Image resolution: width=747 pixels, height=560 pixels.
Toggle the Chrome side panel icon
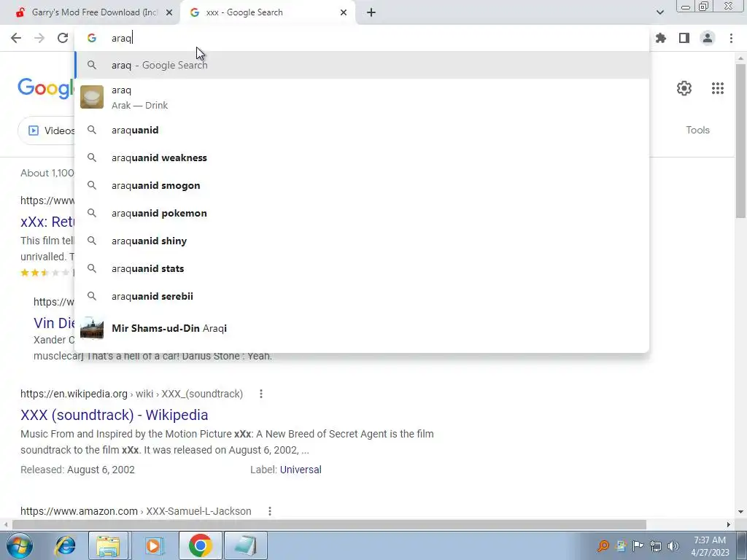click(x=684, y=38)
